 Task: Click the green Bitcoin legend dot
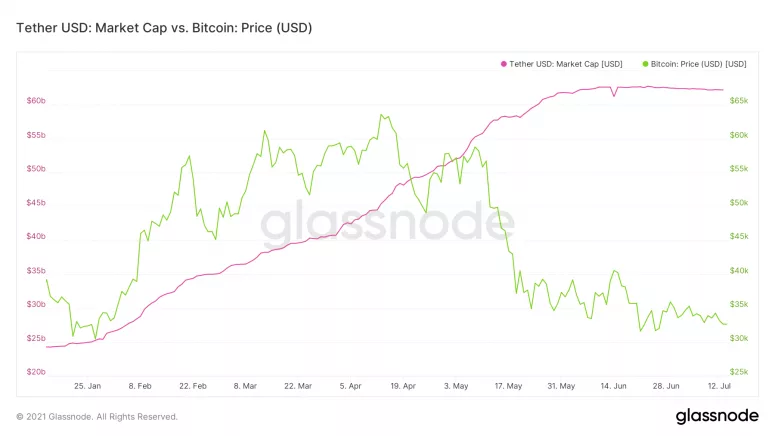[x=645, y=64]
